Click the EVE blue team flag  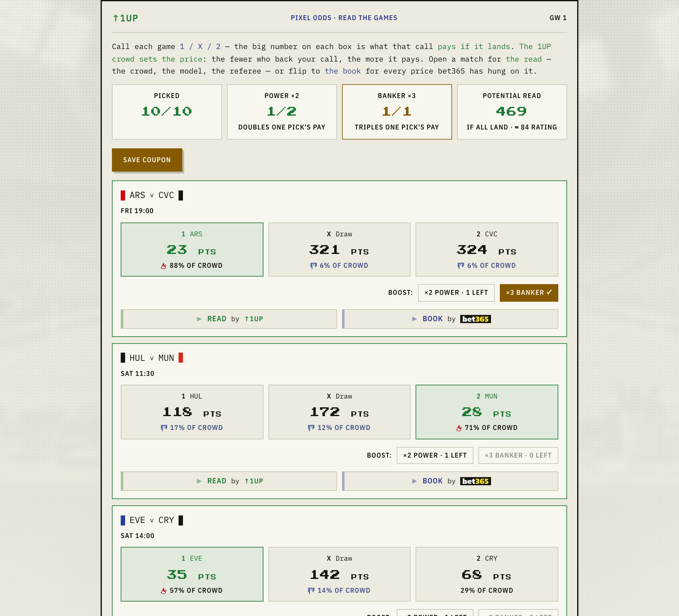[x=123, y=520]
